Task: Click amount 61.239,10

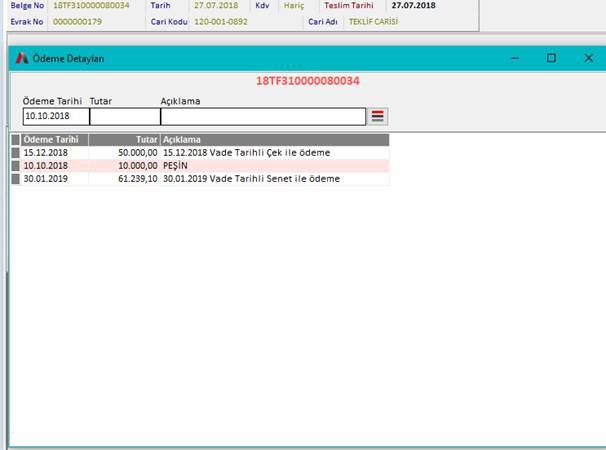Action: point(138,179)
